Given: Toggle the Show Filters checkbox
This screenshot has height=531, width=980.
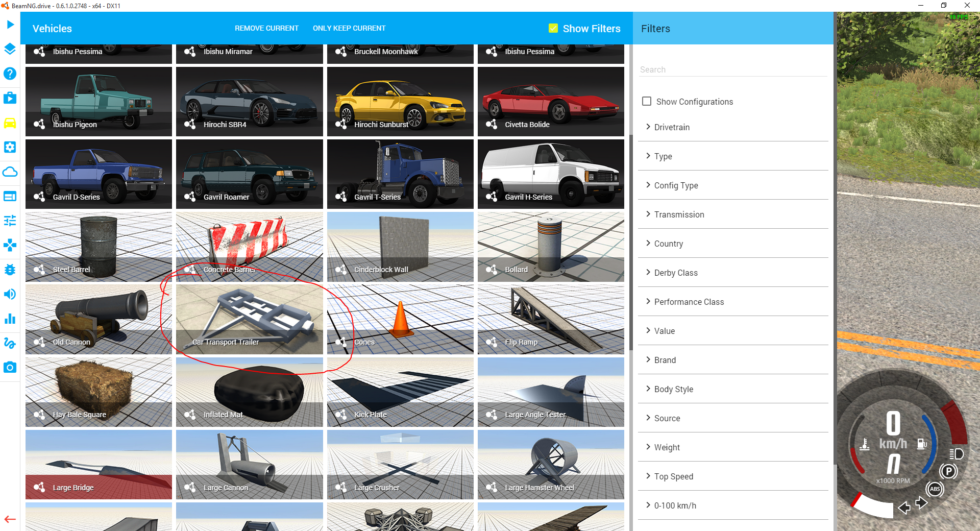Looking at the screenshot, I should tap(553, 28).
